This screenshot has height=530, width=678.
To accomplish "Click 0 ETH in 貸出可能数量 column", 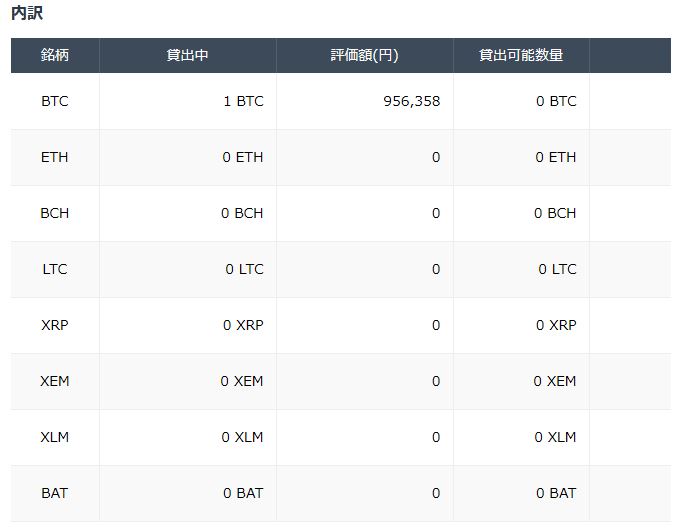I will pyautogui.click(x=556, y=157).
